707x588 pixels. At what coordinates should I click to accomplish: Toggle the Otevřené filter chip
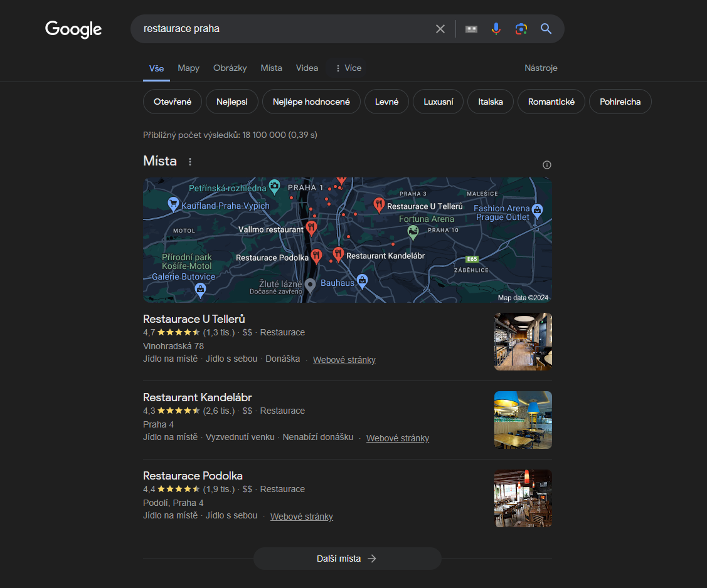click(172, 102)
